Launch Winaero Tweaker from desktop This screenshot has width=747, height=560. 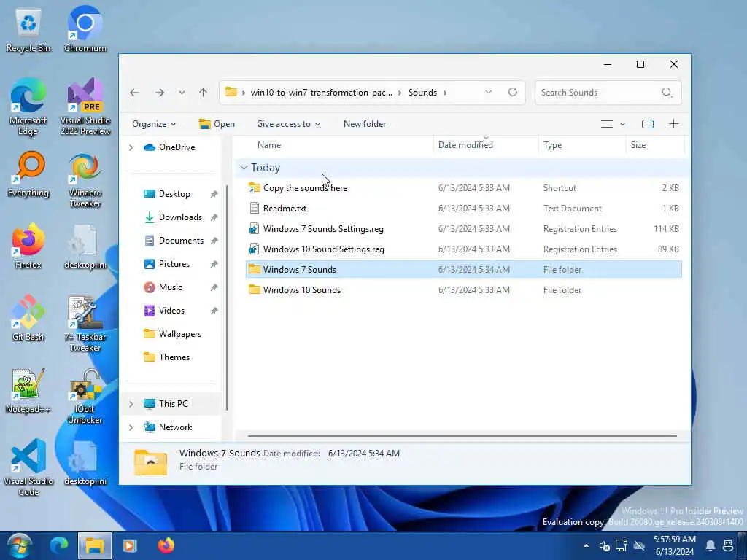(x=85, y=180)
